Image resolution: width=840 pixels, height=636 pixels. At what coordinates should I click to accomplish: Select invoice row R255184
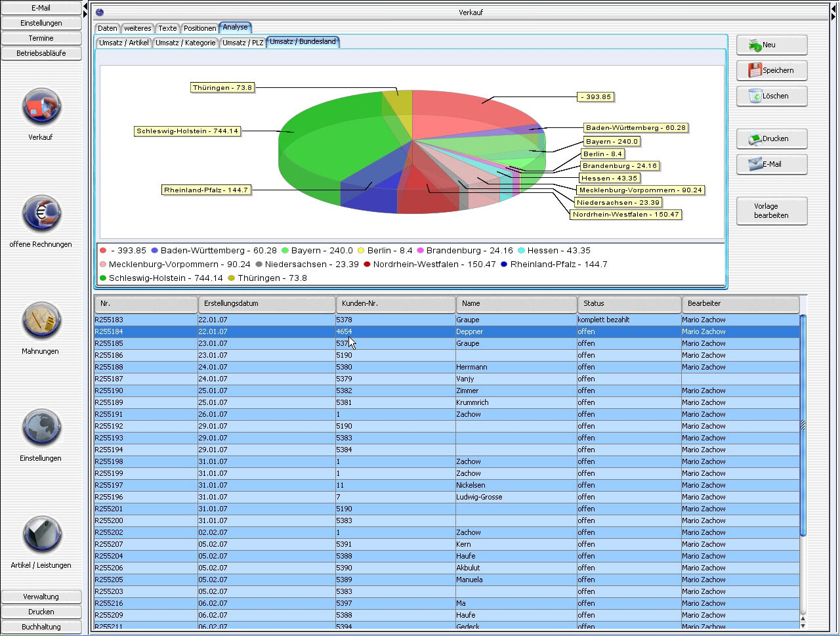447,331
